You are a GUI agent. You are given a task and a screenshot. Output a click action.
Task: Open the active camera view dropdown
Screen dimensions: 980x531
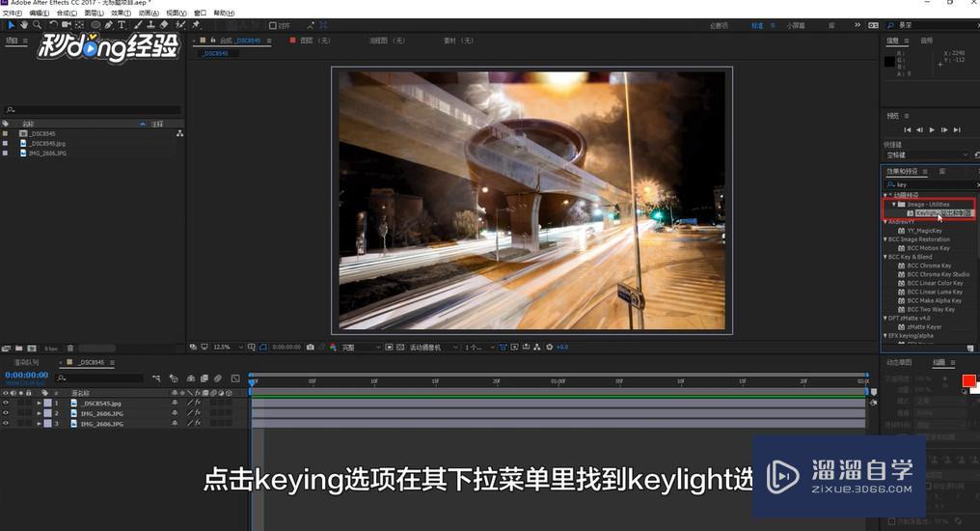[434, 348]
